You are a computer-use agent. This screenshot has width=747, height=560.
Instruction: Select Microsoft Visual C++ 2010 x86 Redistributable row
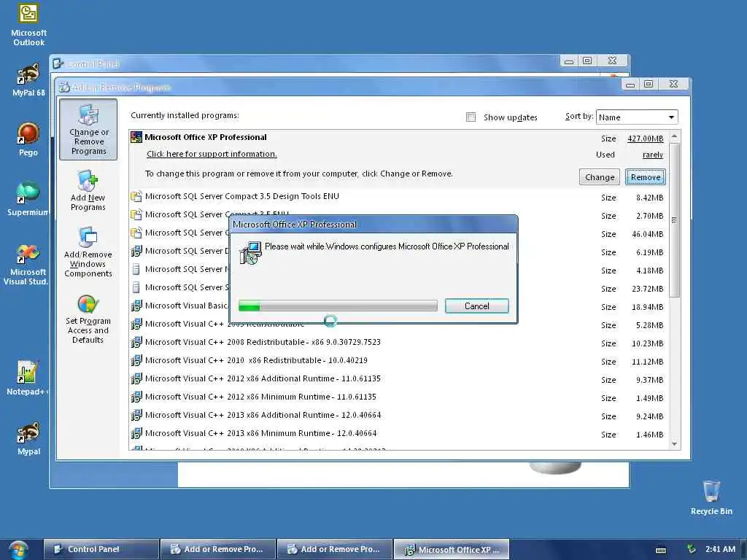point(398,360)
